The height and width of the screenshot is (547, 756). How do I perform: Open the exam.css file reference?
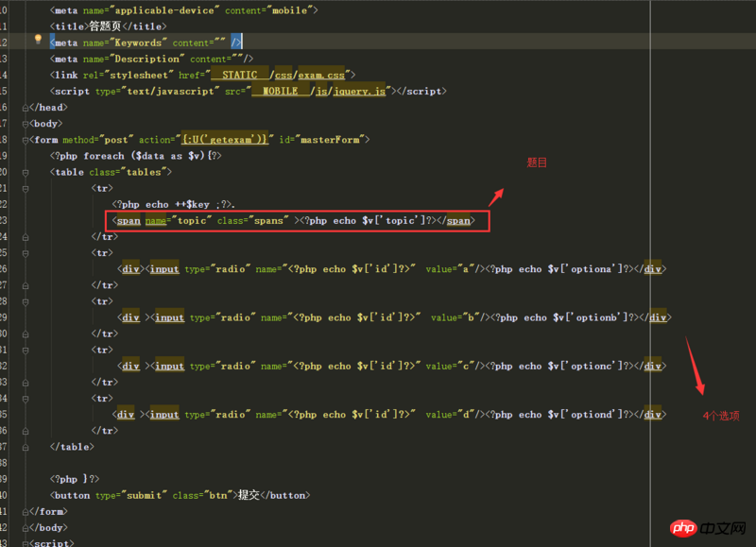click(321, 76)
